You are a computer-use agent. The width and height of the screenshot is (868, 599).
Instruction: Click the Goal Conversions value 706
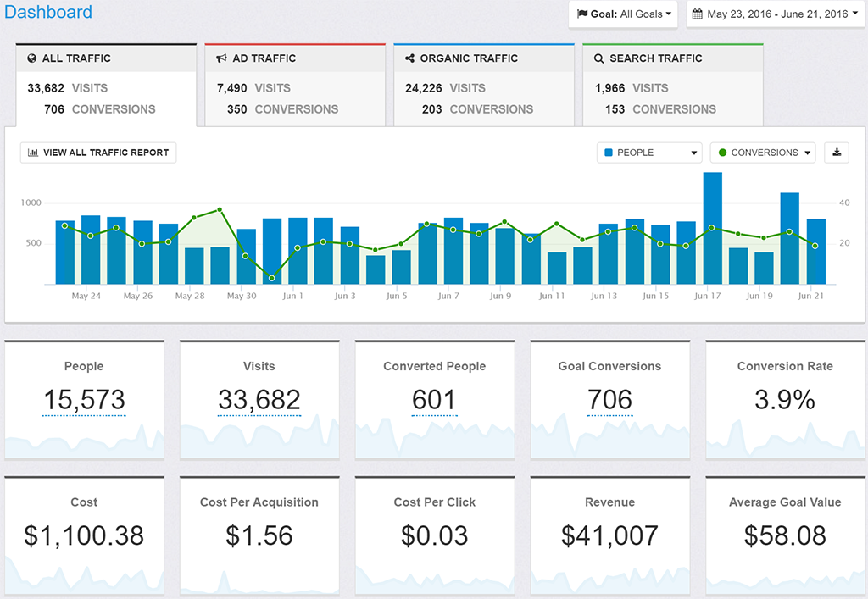(609, 400)
